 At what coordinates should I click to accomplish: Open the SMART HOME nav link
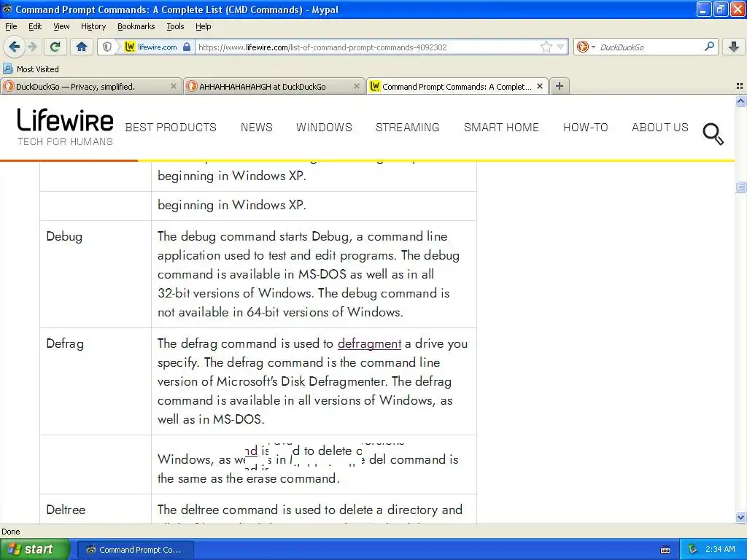pos(501,127)
